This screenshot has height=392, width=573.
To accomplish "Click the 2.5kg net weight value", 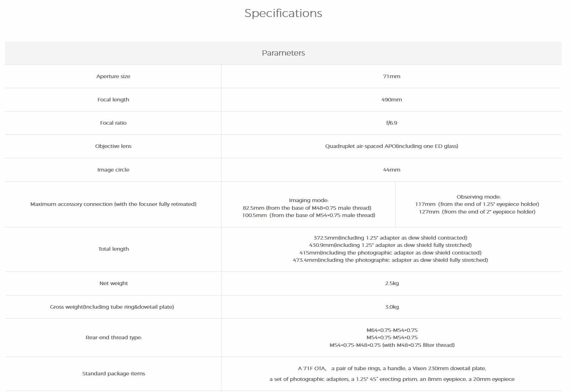I will point(392,283).
